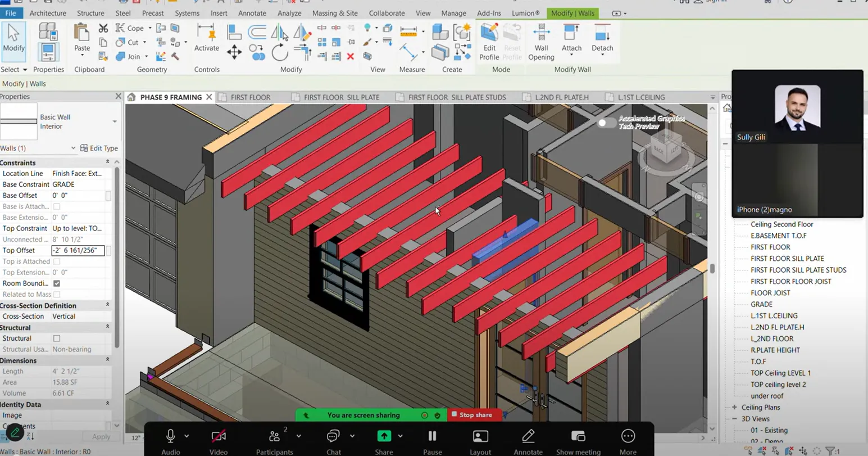The width and height of the screenshot is (868, 456).
Task: Uncheck the Room Bounding checkbox
Action: tap(57, 283)
